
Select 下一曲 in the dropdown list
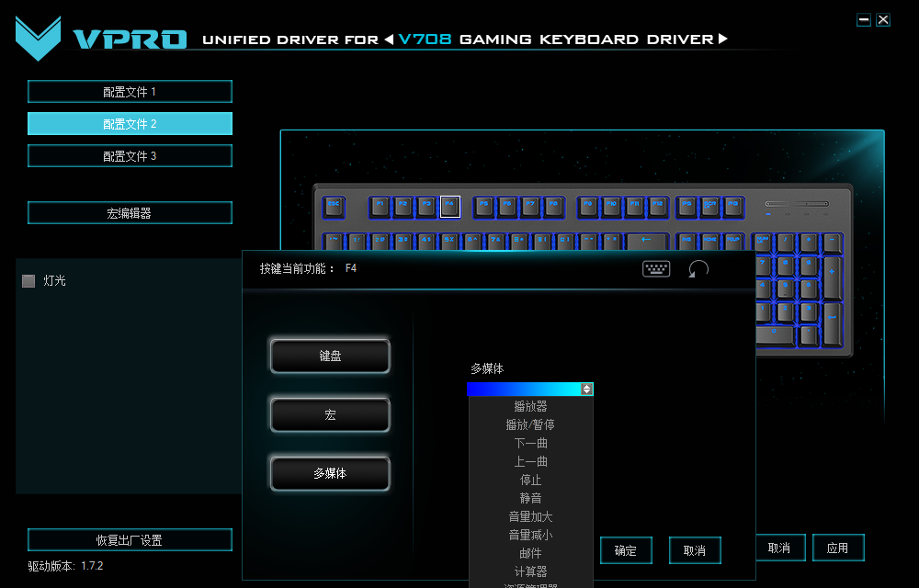pyautogui.click(x=530, y=443)
